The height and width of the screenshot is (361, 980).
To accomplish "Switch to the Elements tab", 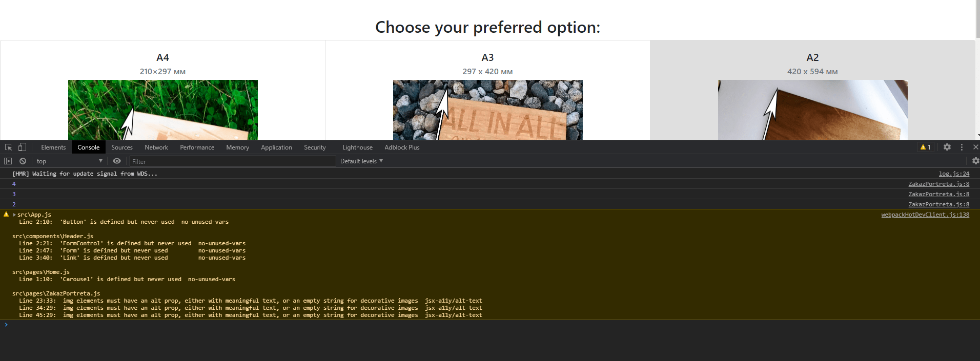I will coord(53,147).
